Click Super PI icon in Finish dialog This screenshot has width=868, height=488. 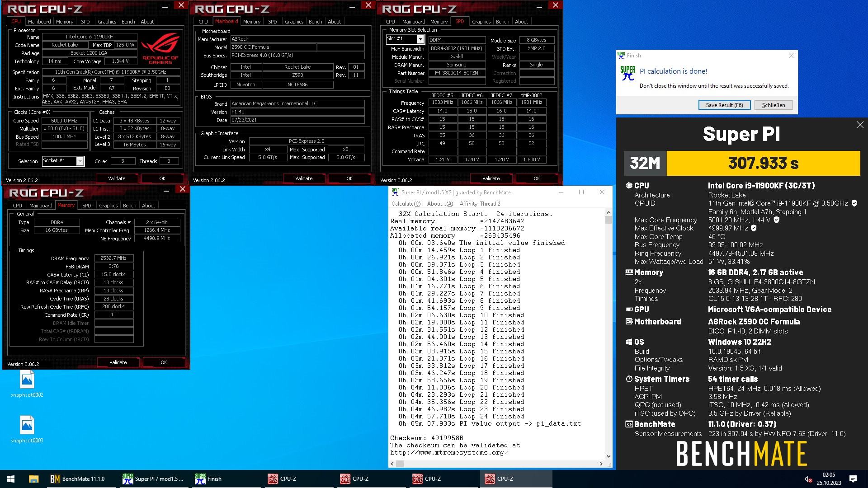click(x=627, y=73)
